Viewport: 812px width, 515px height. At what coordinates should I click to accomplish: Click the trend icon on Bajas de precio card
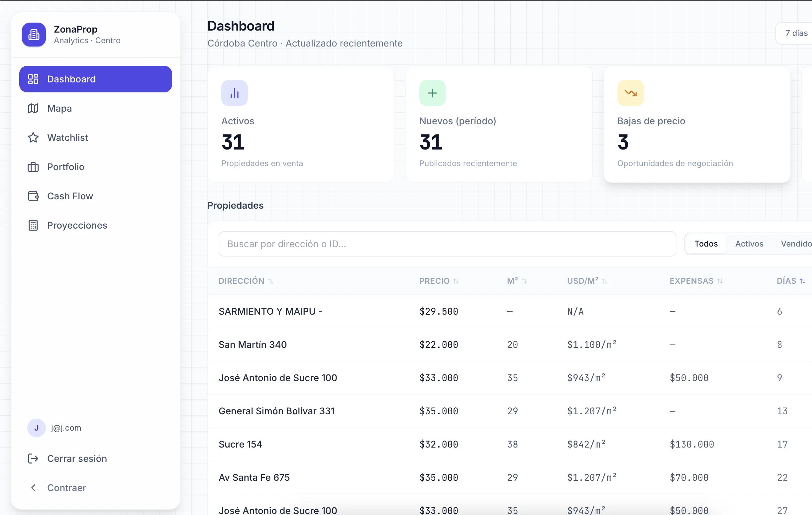(x=631, y=93)
